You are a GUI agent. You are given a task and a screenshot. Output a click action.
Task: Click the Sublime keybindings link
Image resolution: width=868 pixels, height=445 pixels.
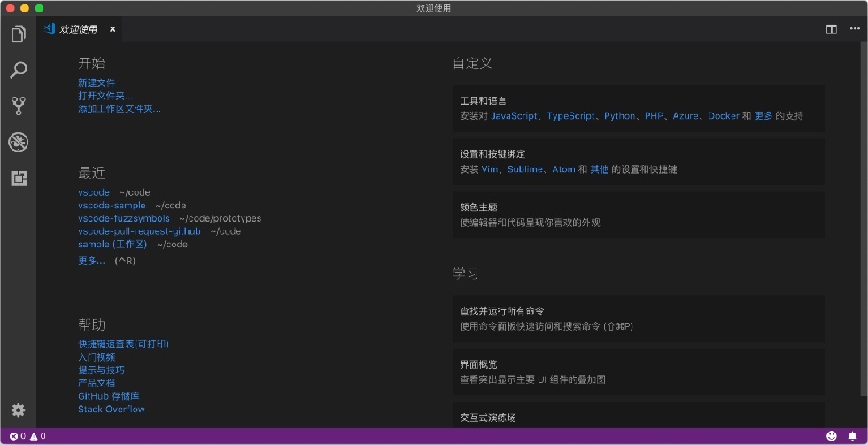click(x=524, y=169)
